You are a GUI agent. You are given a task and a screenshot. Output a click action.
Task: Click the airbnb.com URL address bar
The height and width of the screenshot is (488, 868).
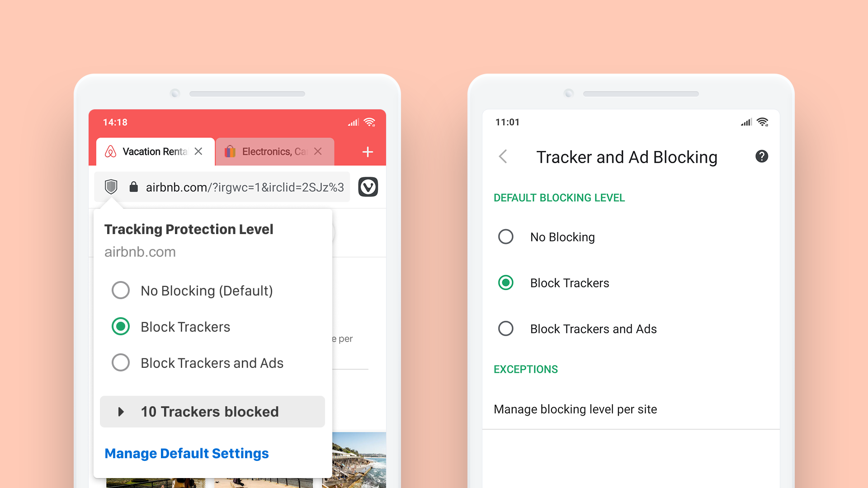(238, 187)
